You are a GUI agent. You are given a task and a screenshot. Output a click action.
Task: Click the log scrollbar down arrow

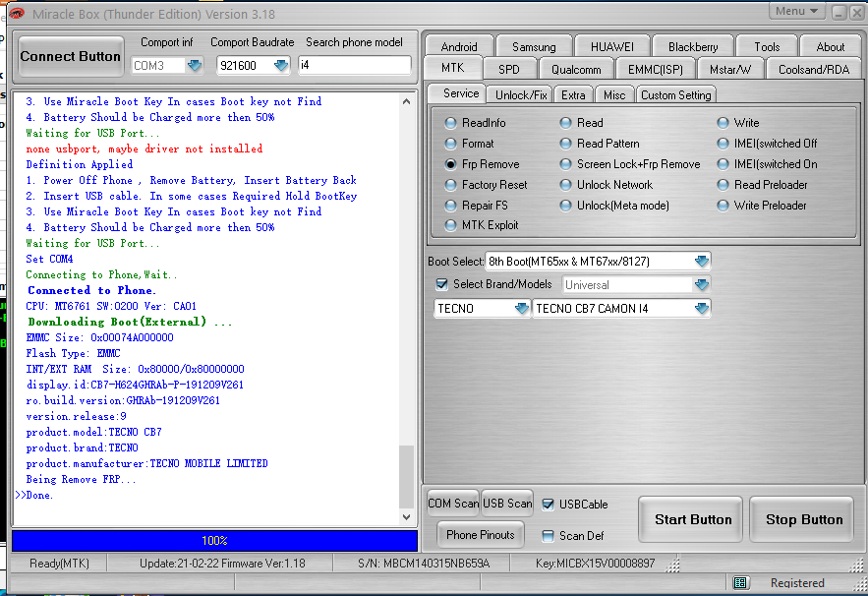pos(406,516)
